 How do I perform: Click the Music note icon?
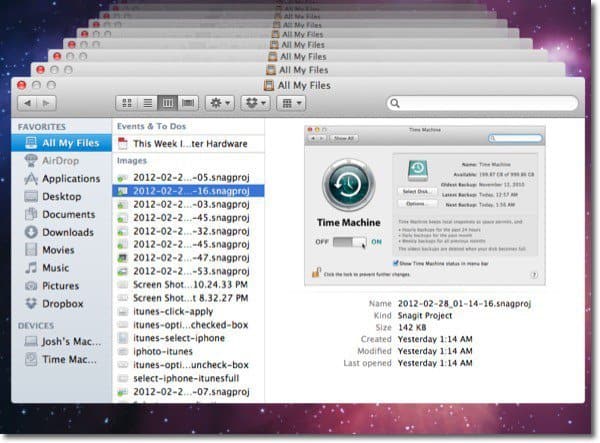[x=31, y=268]
